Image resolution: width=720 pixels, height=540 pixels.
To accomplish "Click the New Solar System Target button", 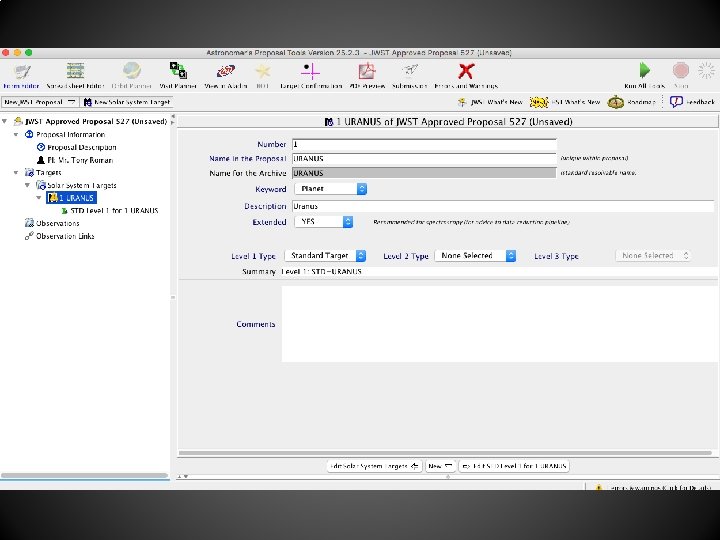I will point(126,102).
